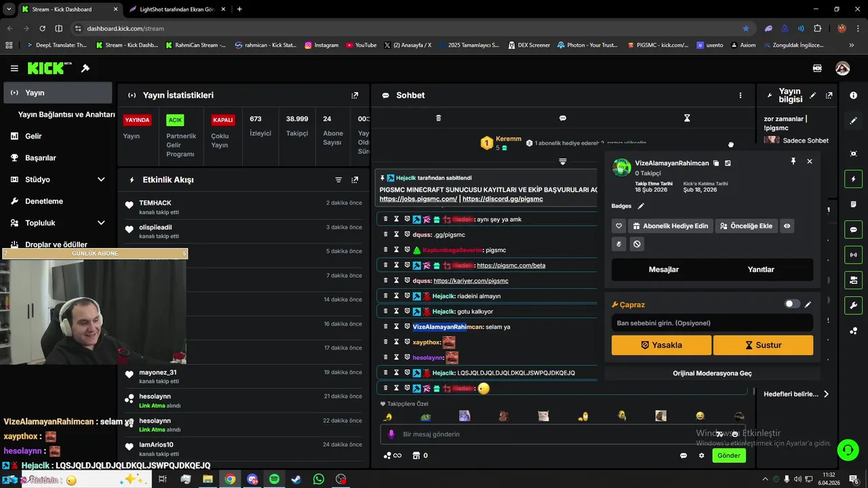This screenshot has width=868, height=488.
Task: Pin the VizeAlamayanRahimcan user card
Action: coord(793,161)
